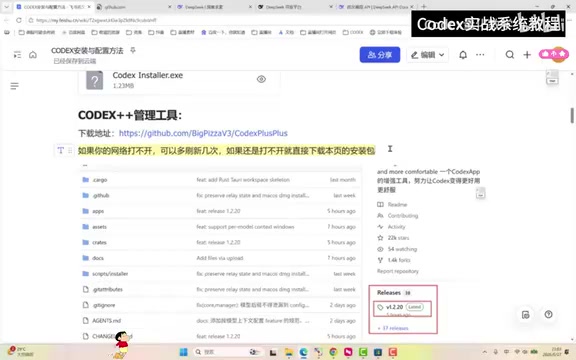
Task: Expand the left sidebar navigation icon
Action: click(x=17, y=55)
